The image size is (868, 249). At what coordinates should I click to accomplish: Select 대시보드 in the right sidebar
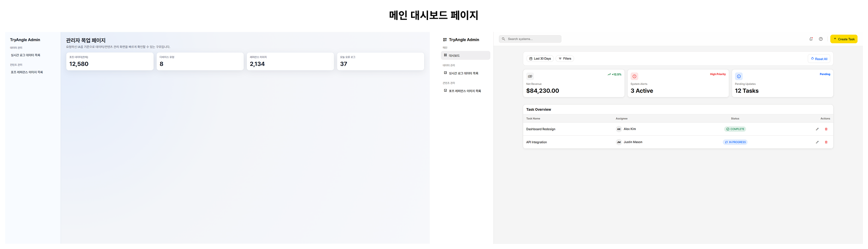[466, 56]
